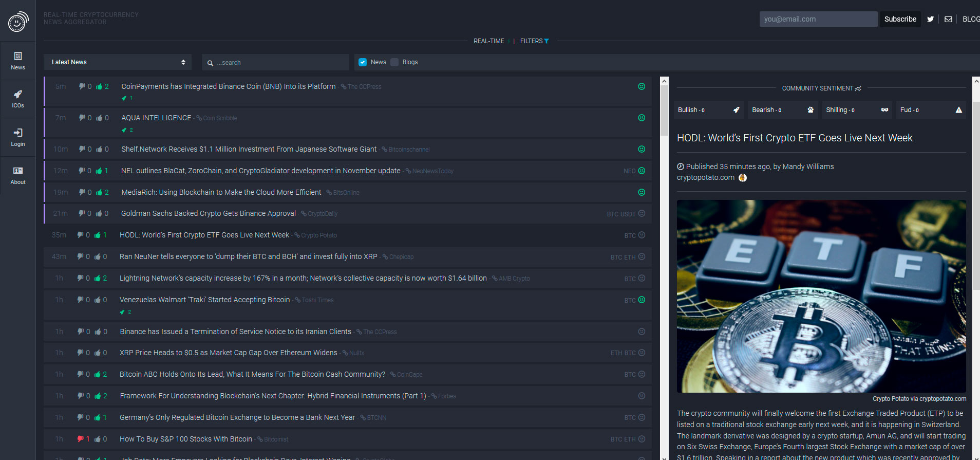Thumbs-up the HODL Crypto ETF article
The image size is (980, 460).
tap(98, 235)
